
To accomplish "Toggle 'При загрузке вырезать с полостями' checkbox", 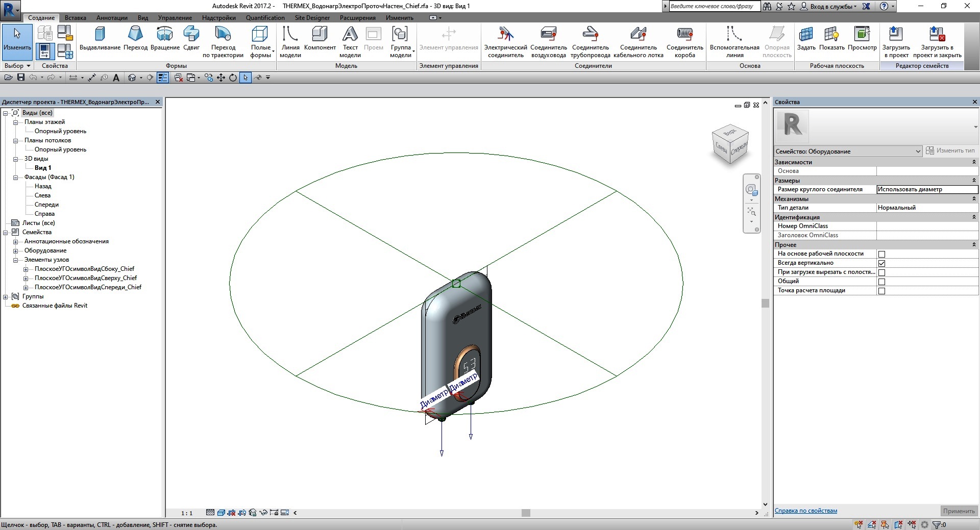I will pyautogui.click(x=881, y=272).
